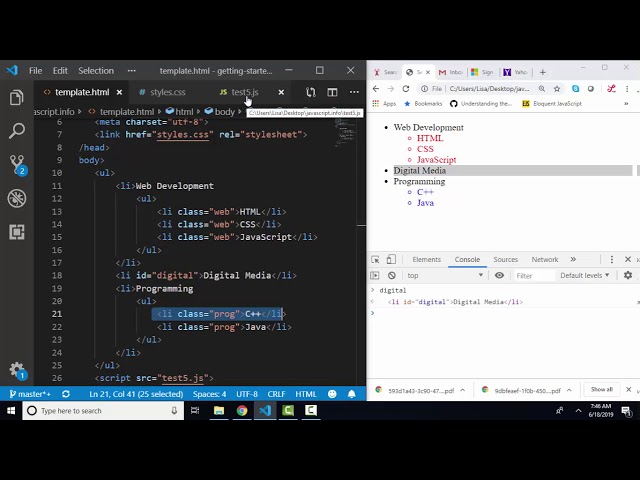Switch to the DevTools Elements tab
640x480 pixels.
(x=427, y=260)
